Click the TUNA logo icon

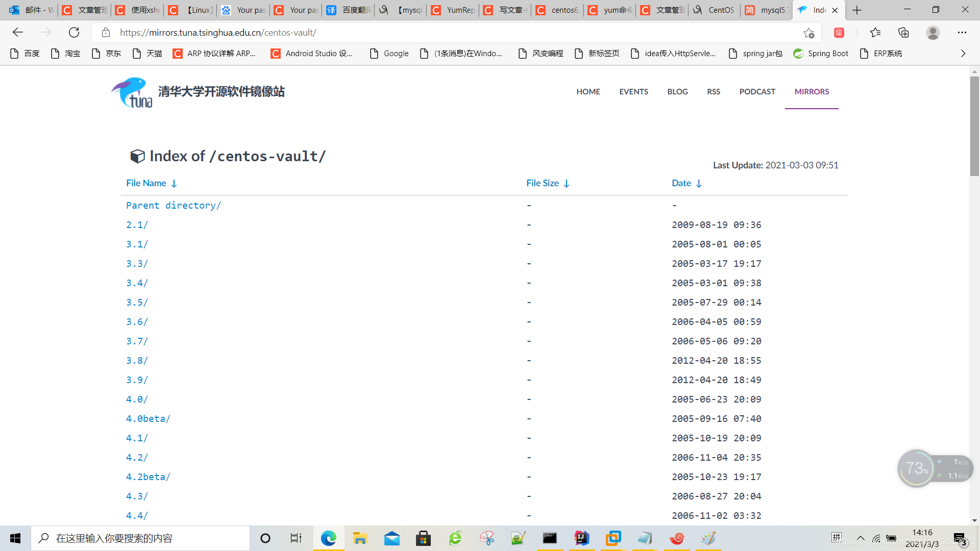pyautogui.click(x=132, y=92)
